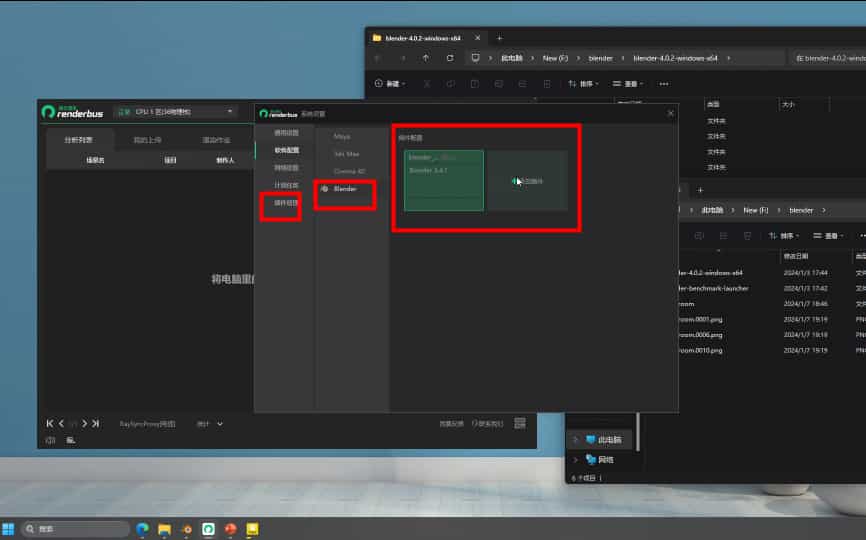Refresh the top File Explorer window

[450, 58]
